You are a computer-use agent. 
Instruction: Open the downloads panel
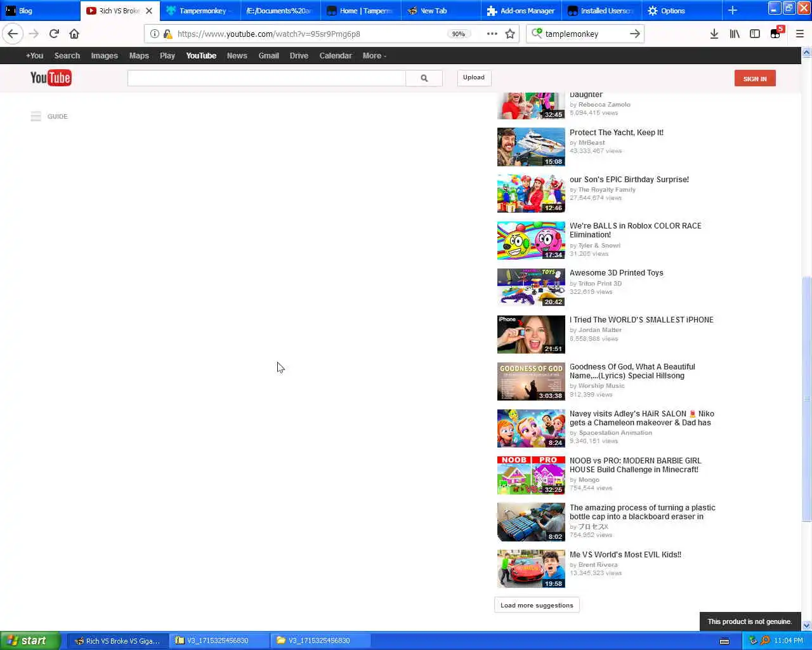[714, 34]
